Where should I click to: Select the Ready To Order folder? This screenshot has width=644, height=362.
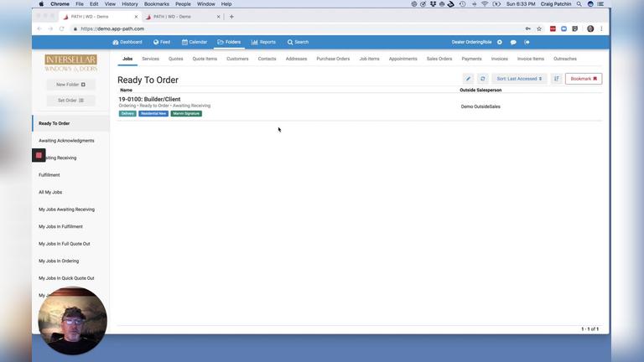(71, 123)
